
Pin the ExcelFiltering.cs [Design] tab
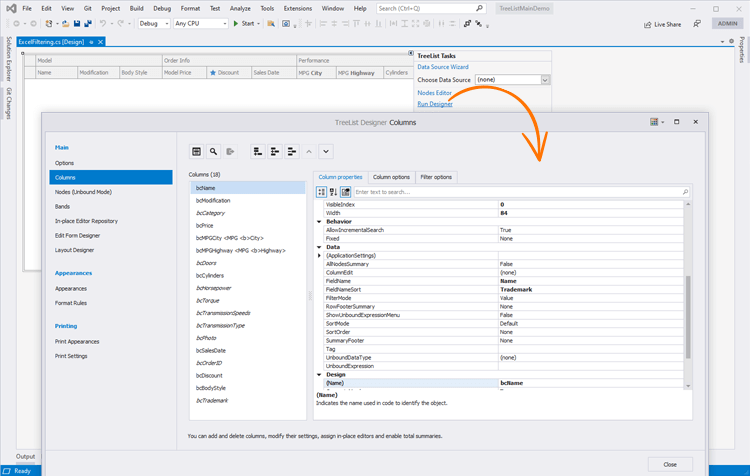(91, 42)
